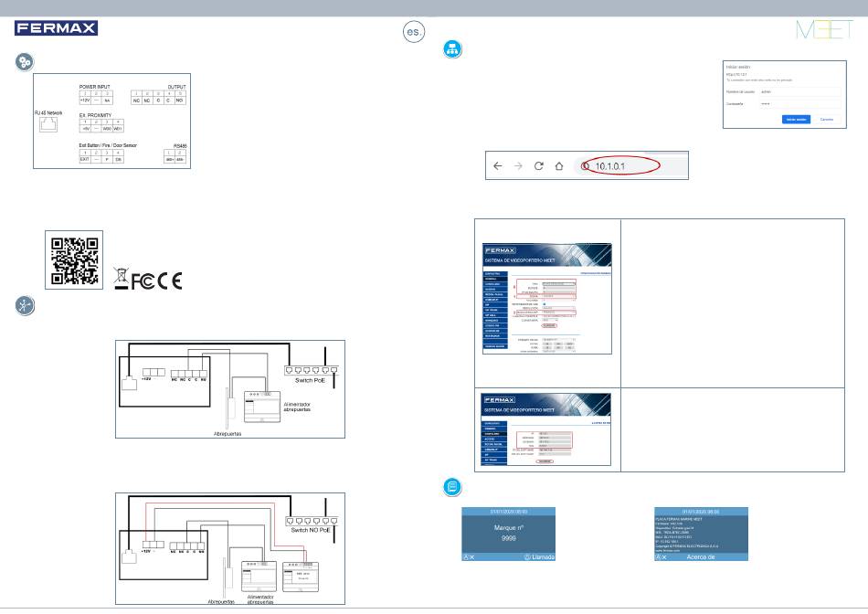Click the Llamada label on panel screen

coord(543,557)
